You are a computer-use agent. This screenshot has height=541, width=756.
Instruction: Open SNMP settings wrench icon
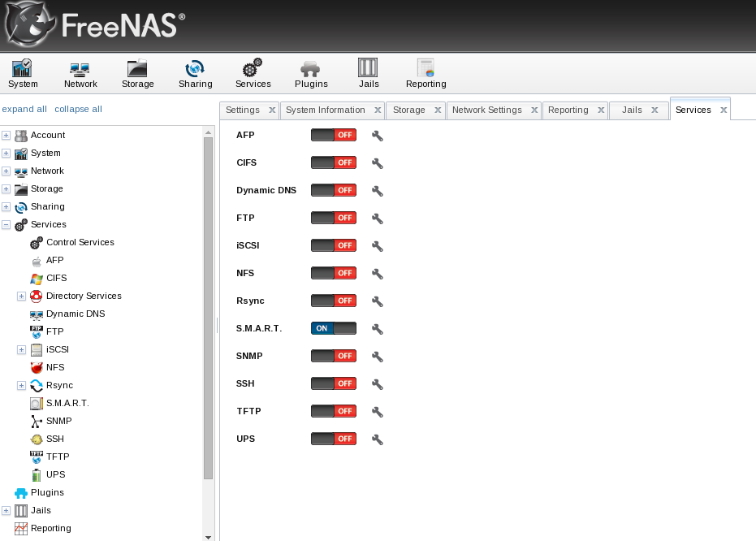377,357
